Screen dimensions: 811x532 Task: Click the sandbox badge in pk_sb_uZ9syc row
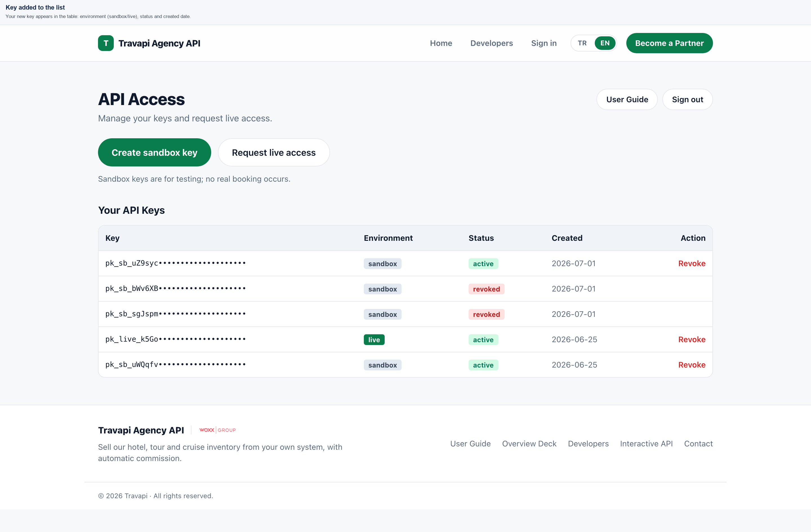[382, 264]
